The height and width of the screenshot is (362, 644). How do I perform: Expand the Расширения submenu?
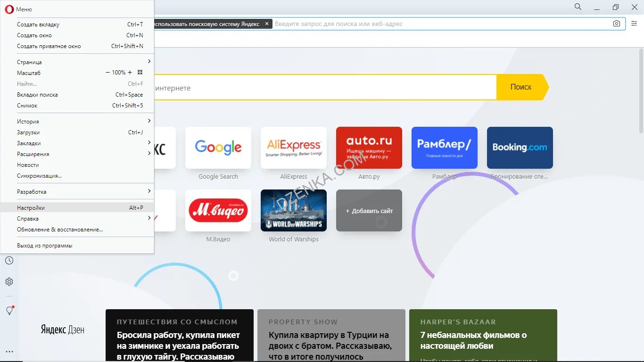pos(77,154)
